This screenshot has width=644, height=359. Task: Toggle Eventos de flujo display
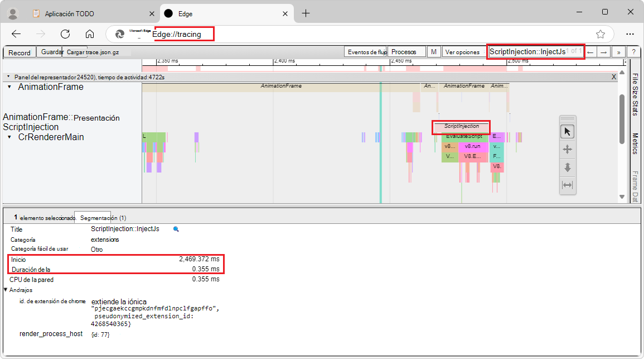[366, 51]
